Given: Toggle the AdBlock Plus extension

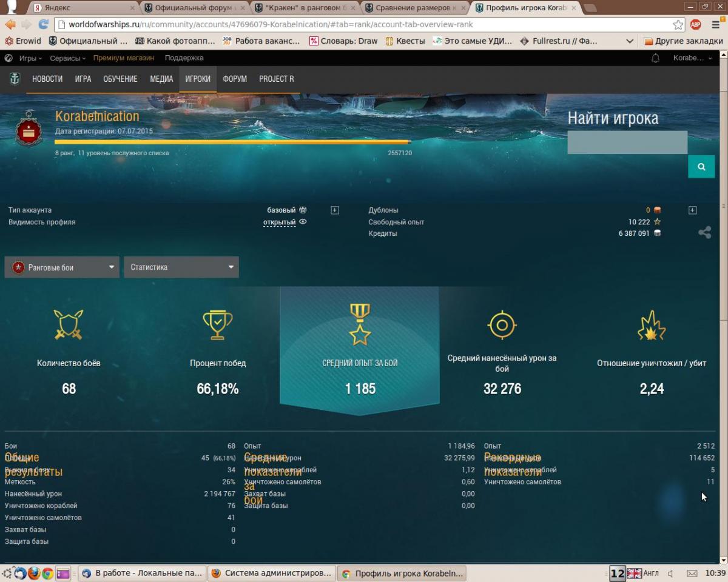Looking at the screenshot, I should 696,25.
